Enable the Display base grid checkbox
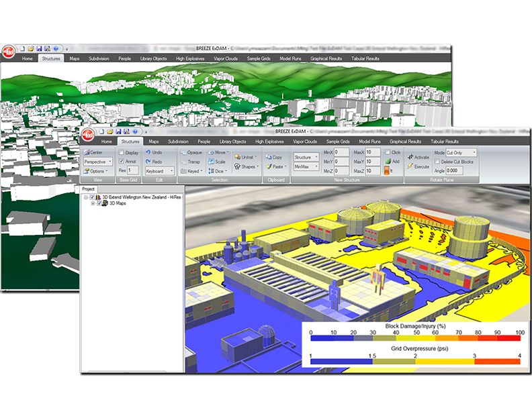Screen dimensions: 532x420 click(121, 152)
